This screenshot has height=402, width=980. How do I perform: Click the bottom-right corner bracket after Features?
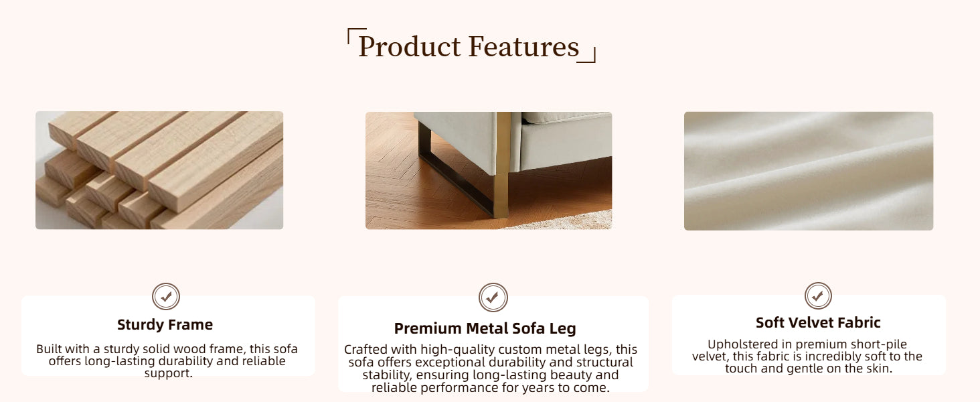(588, 56)
